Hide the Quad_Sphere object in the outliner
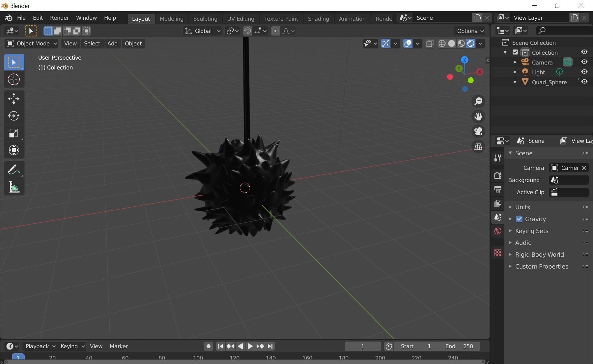 point(584,82)
